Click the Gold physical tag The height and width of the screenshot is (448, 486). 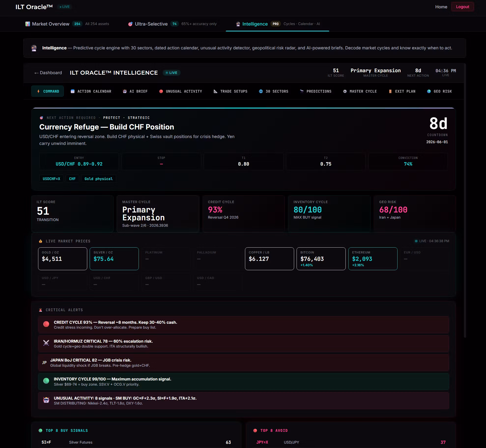coord(99,179)
